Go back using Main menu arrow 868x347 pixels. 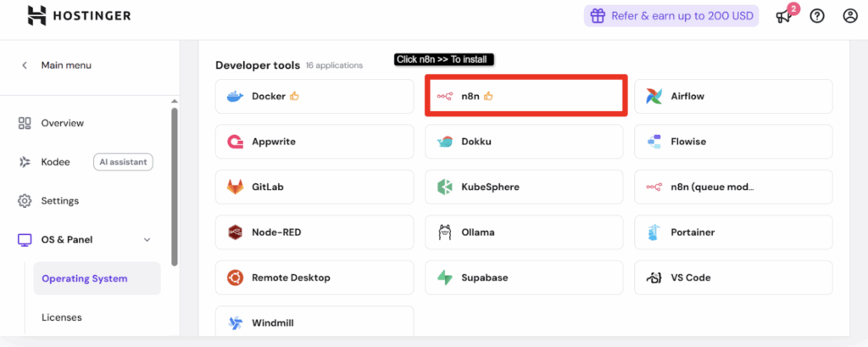click(x=25, y=65)
